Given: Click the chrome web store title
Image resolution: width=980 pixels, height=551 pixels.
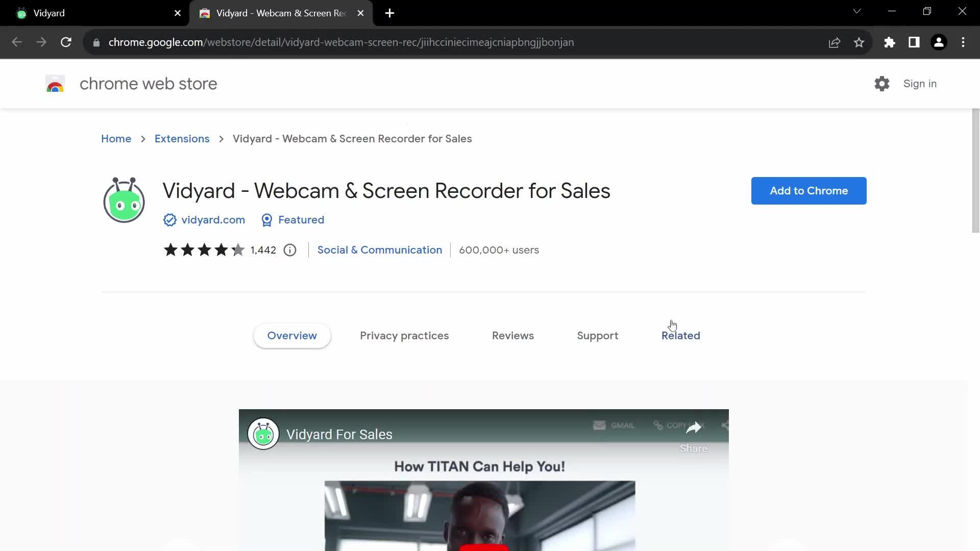Looking at the screenshot, I should click(x=148, y=84).
